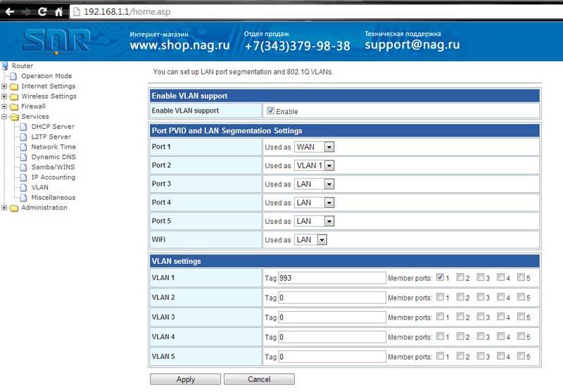This screenshot has height=392, width=563.
Task: Click the Router root icon in tree
Action: point(6,66)
